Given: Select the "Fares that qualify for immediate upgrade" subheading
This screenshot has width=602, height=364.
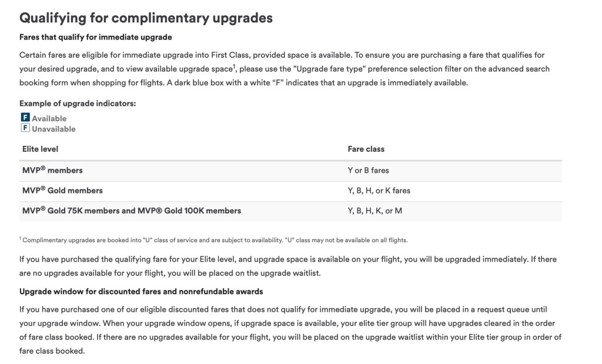Looking at the screenshot, I should (95, 37).
